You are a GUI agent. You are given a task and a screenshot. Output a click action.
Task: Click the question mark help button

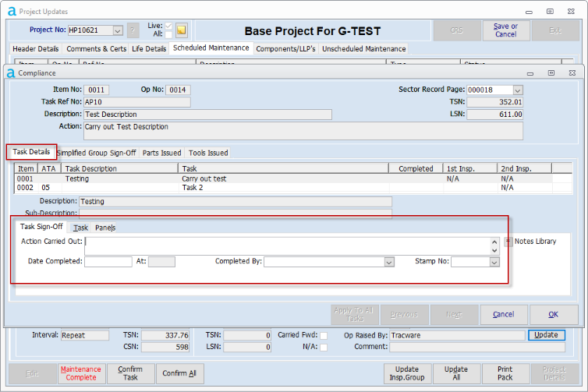tap(133, 30)
